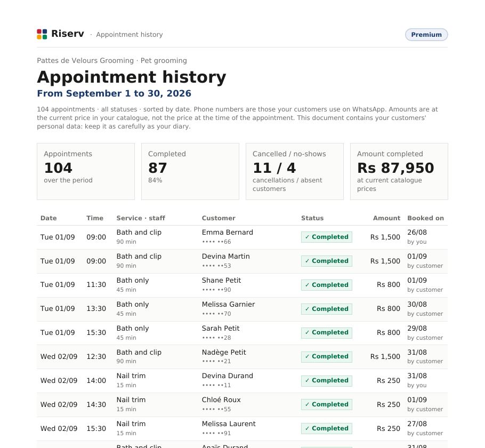Screen dimensions: 485x448
Task: Click Rs 800 amount in Shane Petit row
Action: coord(389,284)
